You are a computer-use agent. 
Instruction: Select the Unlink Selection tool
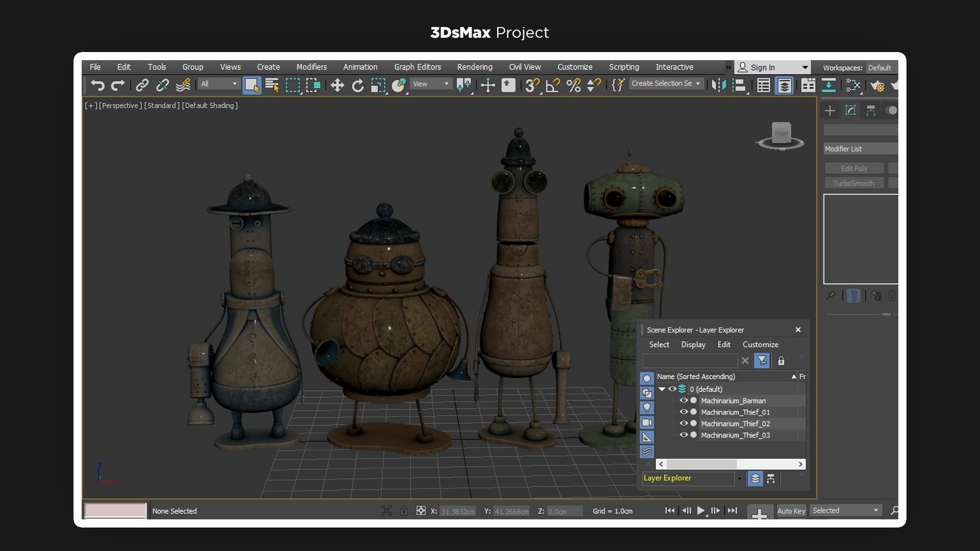point(162,85)
